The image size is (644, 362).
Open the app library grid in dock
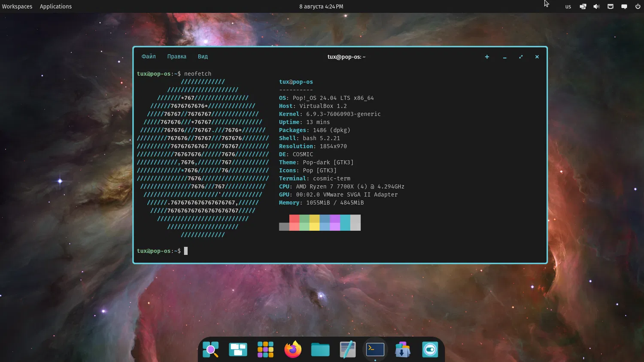click(x=265, y=350)
